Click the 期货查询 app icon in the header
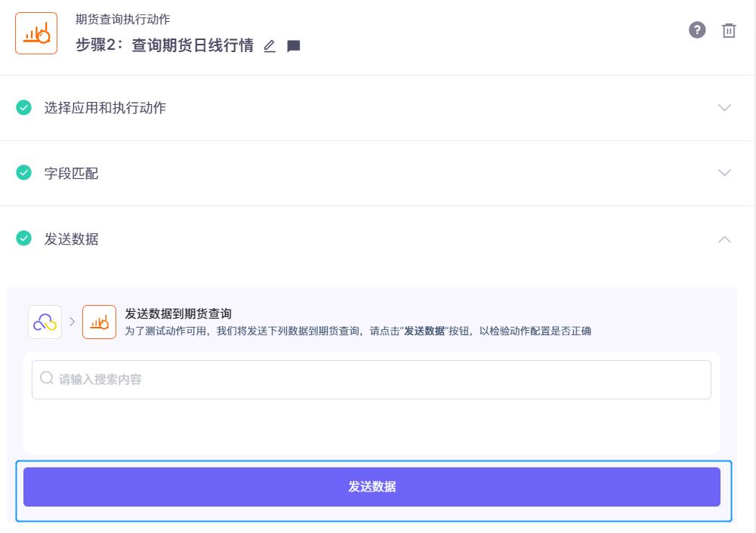The image size is (756, 533). (36, 32)
